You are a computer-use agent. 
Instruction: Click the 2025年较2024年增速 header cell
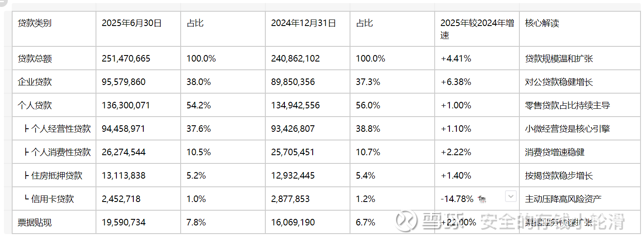tap(477, 29)
